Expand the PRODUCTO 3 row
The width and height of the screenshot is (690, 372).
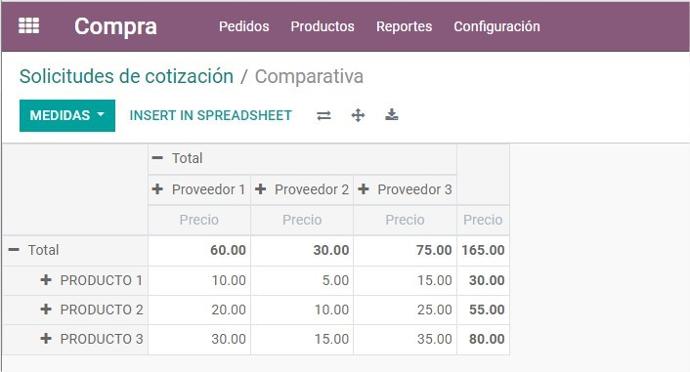tap(46, 339)
